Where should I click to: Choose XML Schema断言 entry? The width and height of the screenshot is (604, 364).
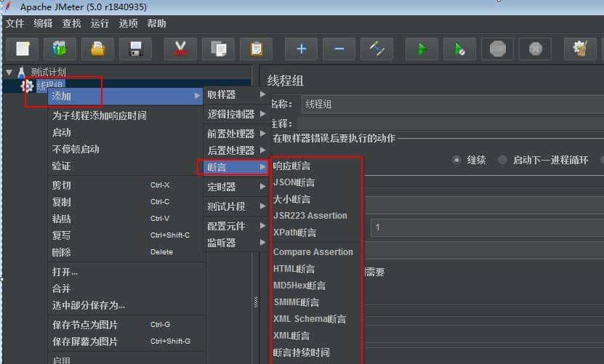pyautogui.click(x=310, y=319)
